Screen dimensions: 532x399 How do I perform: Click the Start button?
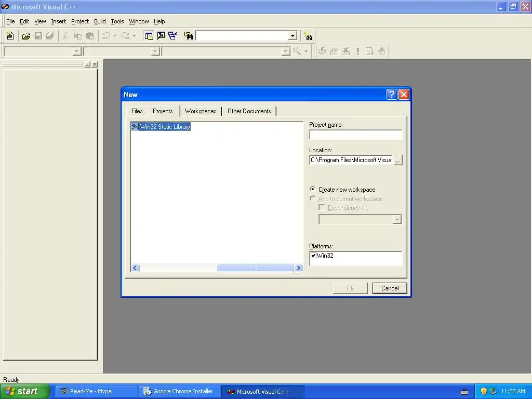[25, 392]
